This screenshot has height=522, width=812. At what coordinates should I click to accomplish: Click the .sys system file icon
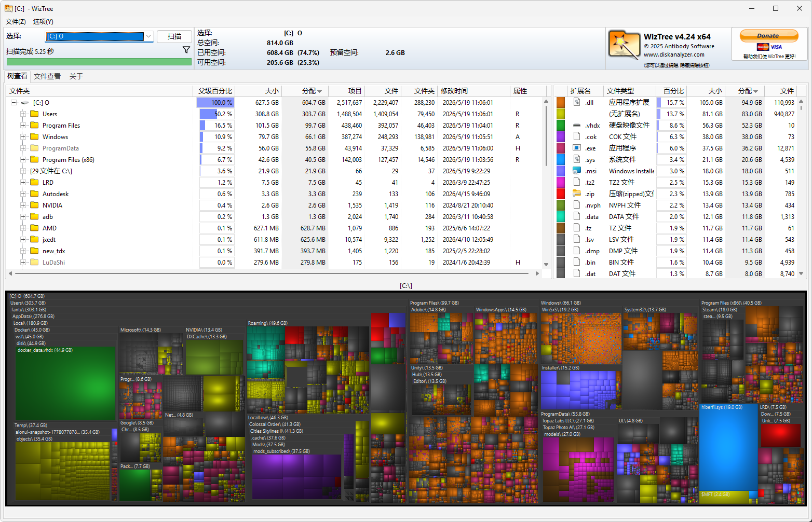coord(576,159)
